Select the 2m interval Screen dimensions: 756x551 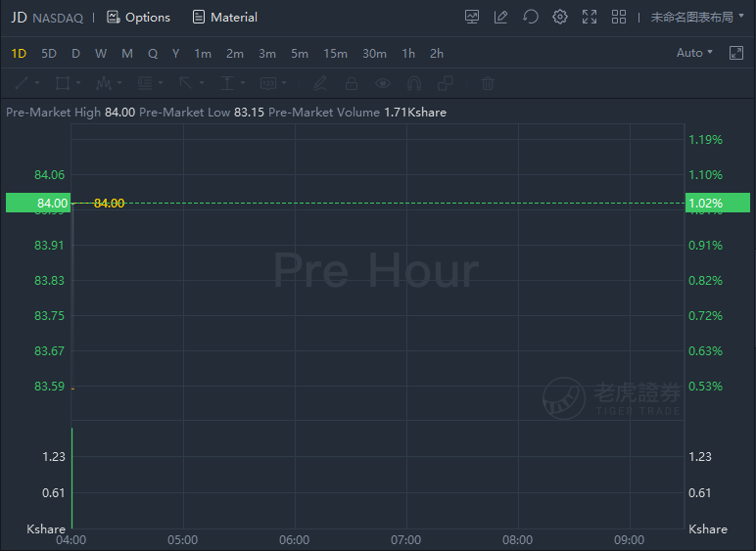[235, 54]
